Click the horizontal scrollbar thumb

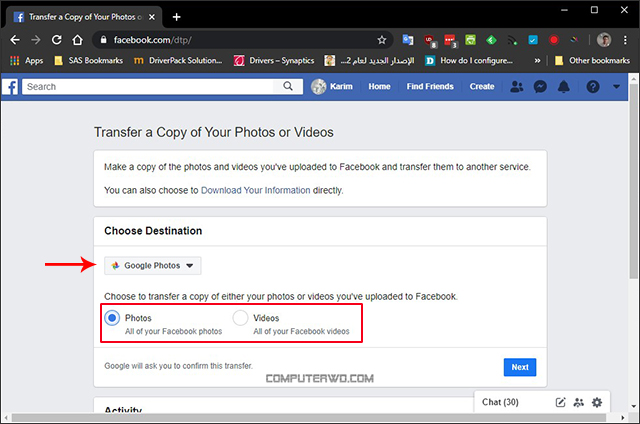309,418
